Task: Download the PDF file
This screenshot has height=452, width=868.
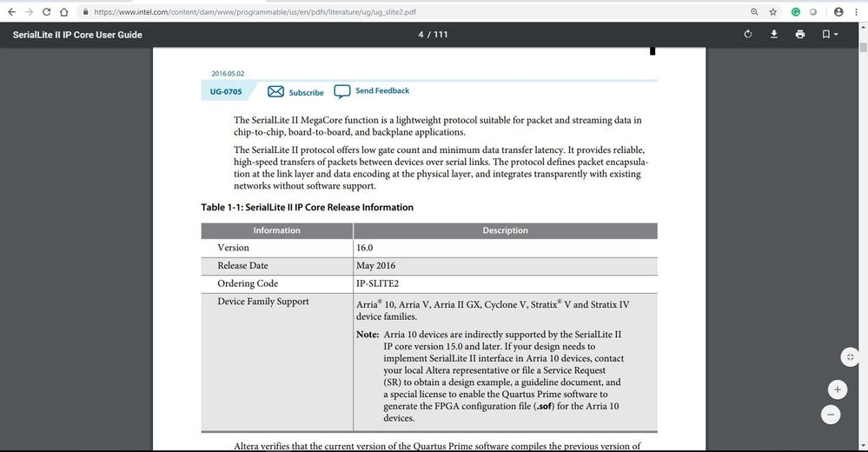Action: pos(774,35)
